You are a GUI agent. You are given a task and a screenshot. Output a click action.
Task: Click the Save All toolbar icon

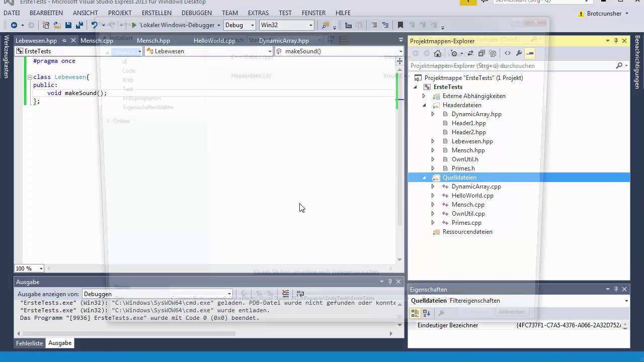pyautogui.click(x=79, y=25)
